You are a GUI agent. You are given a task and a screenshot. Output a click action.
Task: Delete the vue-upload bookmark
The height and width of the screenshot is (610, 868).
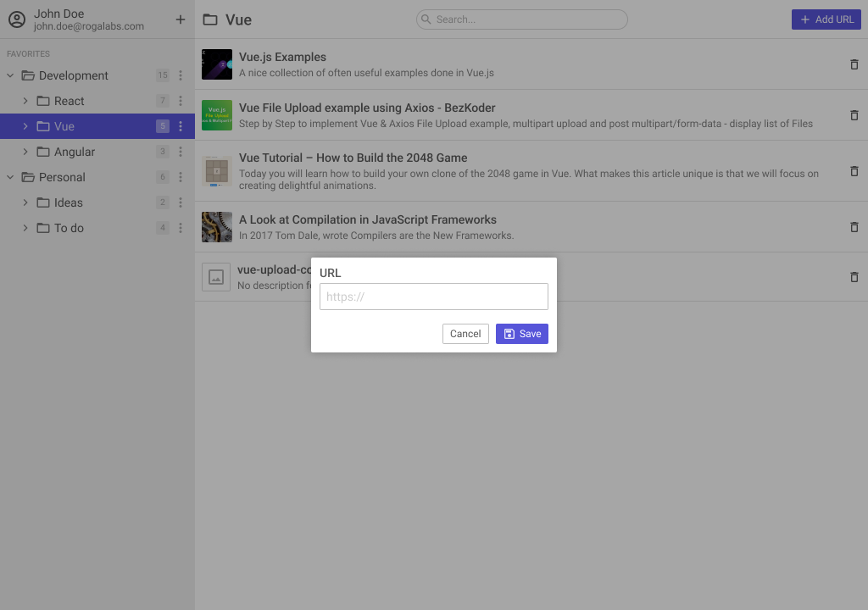coord(854,277)
